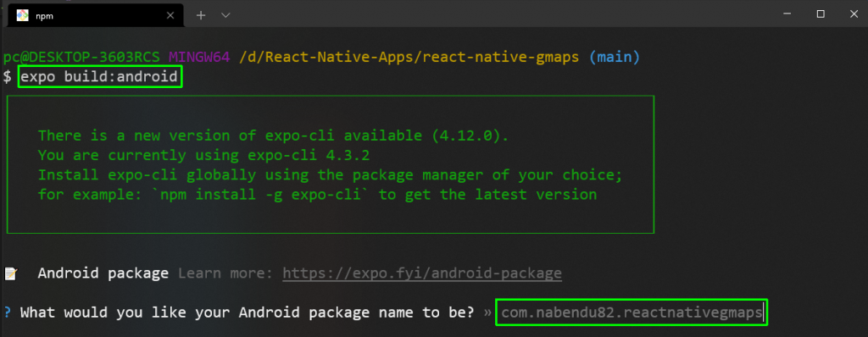This screenshot has height=337, width=868.
Task: Click the '/d/React-Native-Apps/react-native-gmaps' path
Action: [409, 57]
